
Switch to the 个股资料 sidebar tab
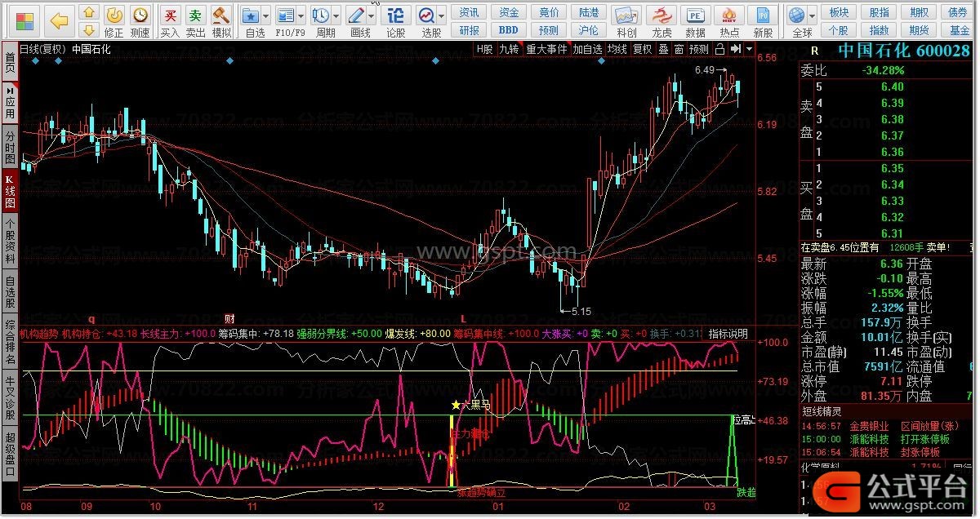(10, 242)
